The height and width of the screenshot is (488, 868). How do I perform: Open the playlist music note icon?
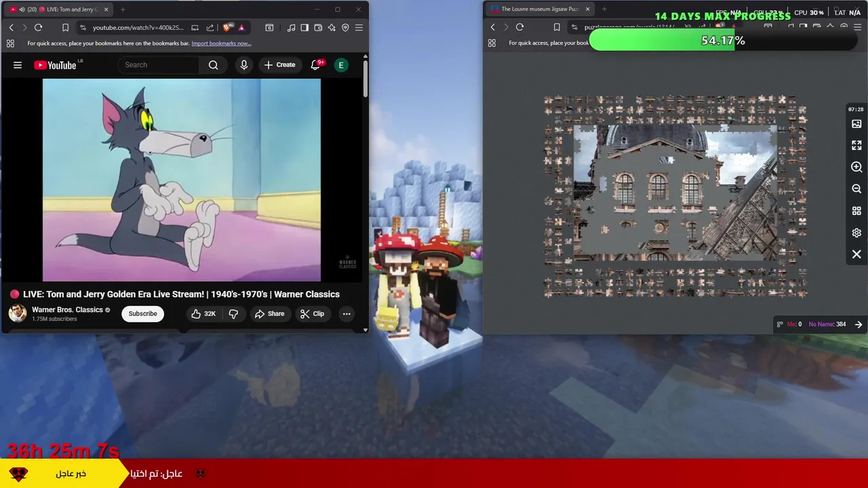[x=291, y=27]
